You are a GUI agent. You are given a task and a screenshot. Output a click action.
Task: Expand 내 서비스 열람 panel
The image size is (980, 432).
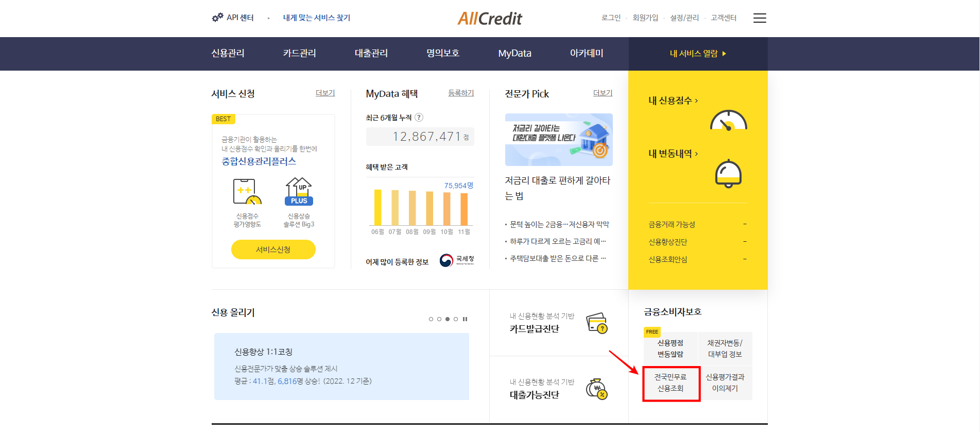point(698,54)
